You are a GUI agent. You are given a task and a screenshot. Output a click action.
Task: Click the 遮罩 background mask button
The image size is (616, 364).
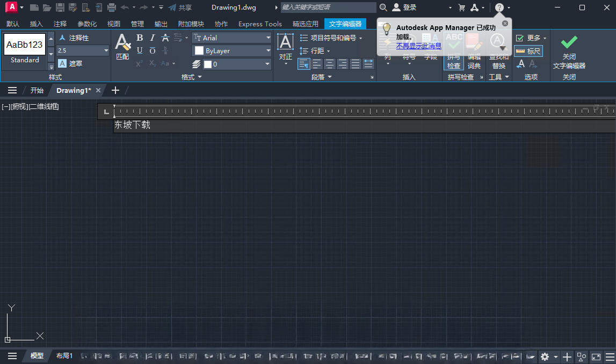click(x=70, y=63)
